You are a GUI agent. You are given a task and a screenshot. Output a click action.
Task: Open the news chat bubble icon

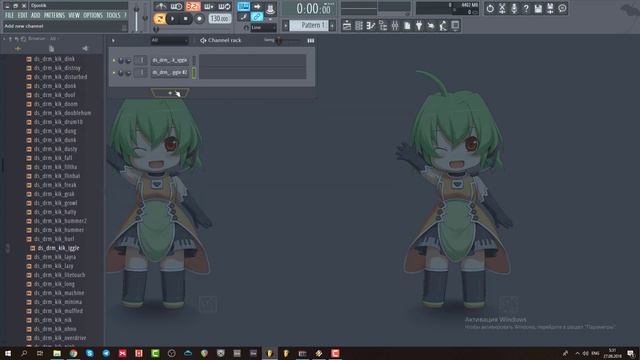pos(562,8)
